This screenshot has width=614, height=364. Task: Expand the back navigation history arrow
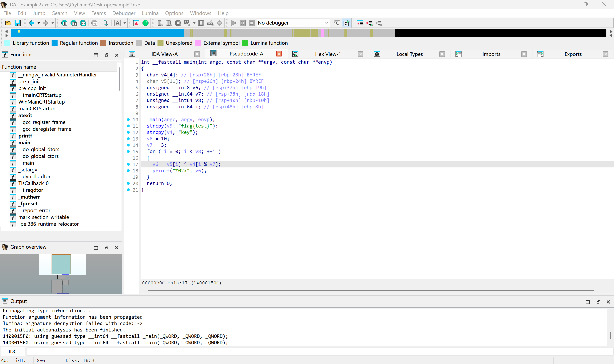(x=39, y=23)
